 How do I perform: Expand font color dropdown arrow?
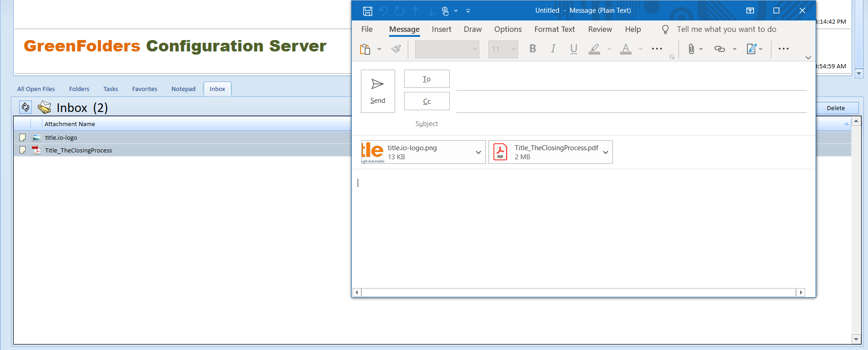tap(641, 49)
